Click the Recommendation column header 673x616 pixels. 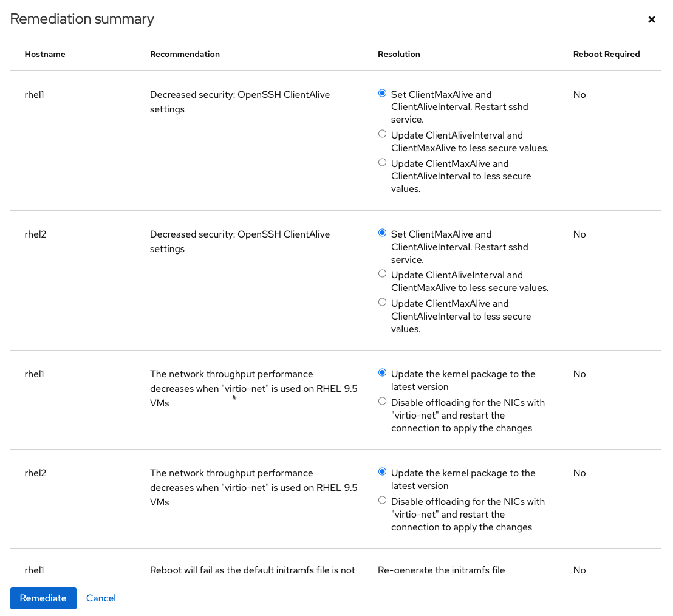pos(185,54)
